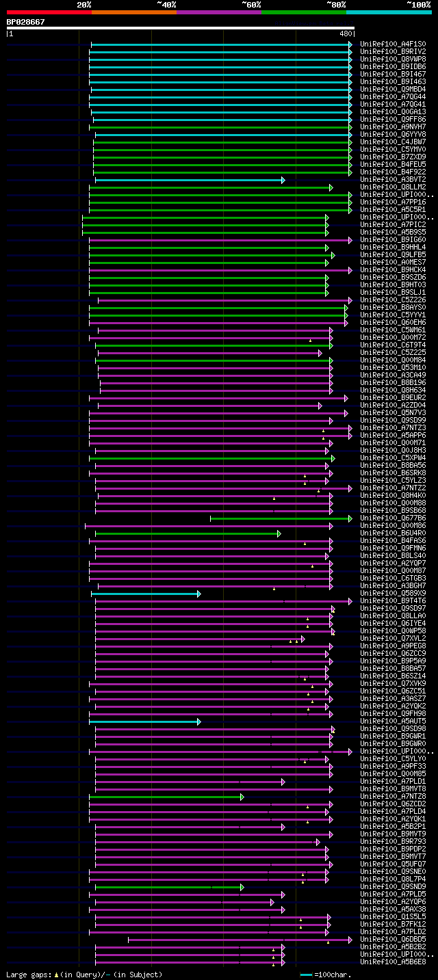Select the UniRef100_Q9FF86 label
This screenshot has height=980, width=438.
393,120
